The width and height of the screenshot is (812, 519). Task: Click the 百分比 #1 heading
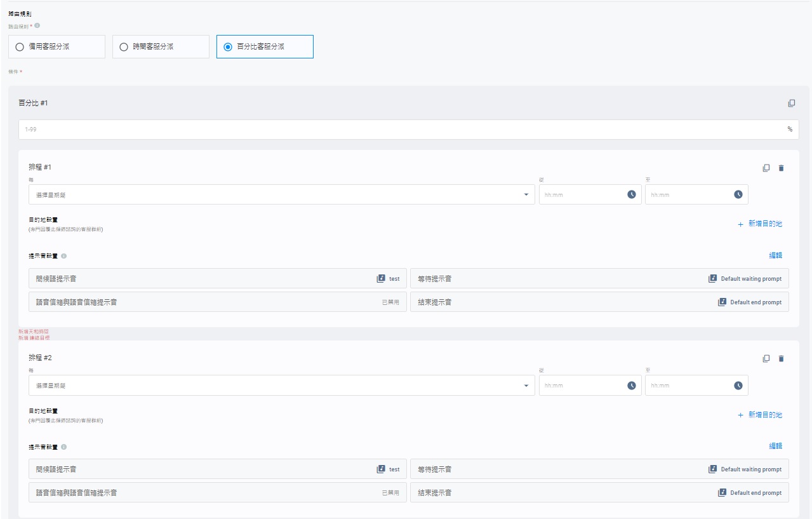(33, 102)
